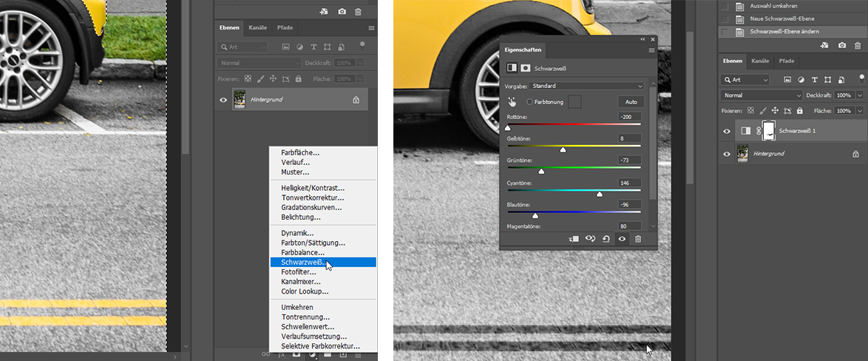The height and width of the screenshot is (361, 868).
Task: Choose Gradationskurven... menu entry
Action: [x=311, y=208]
